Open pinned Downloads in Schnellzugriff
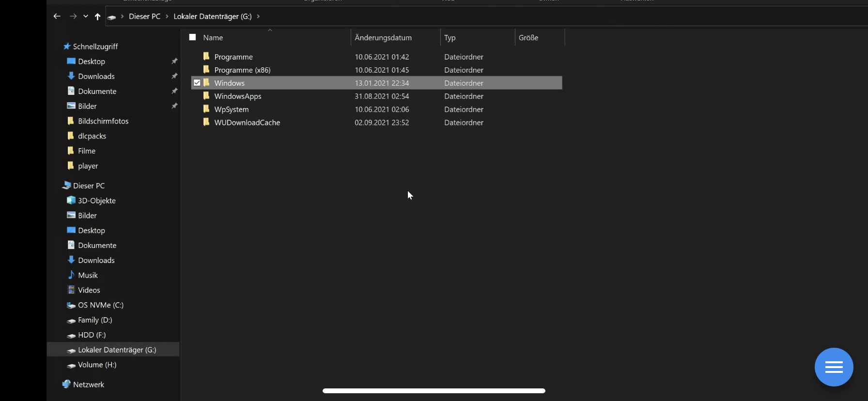868x401 pixels. (96, 77)
